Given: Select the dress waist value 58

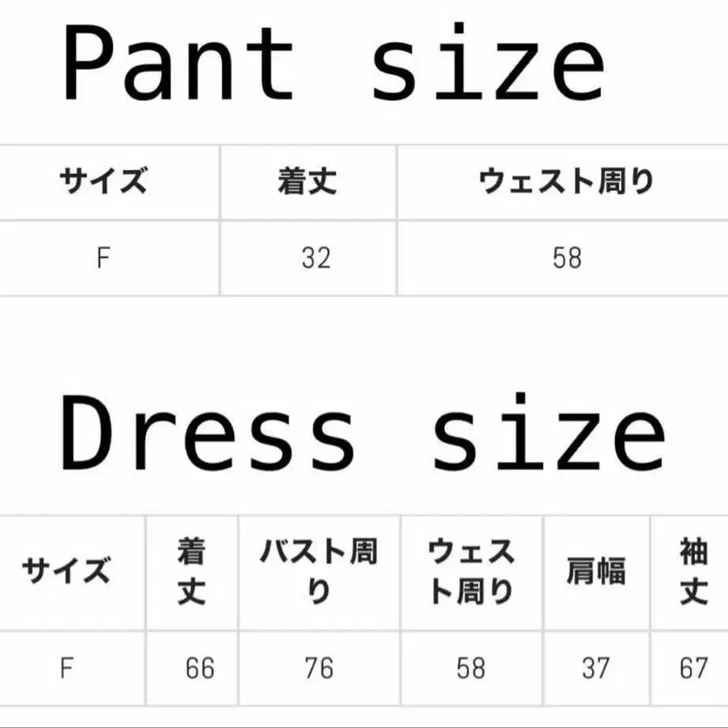Looking at the screenshot, I should pyautogui.click(x=471, y=669).
